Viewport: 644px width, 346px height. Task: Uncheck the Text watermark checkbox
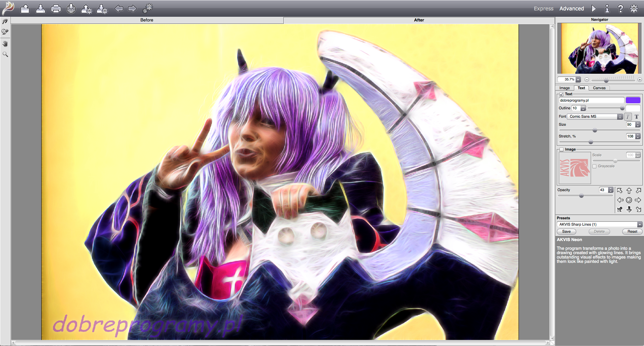pos(561,94)
